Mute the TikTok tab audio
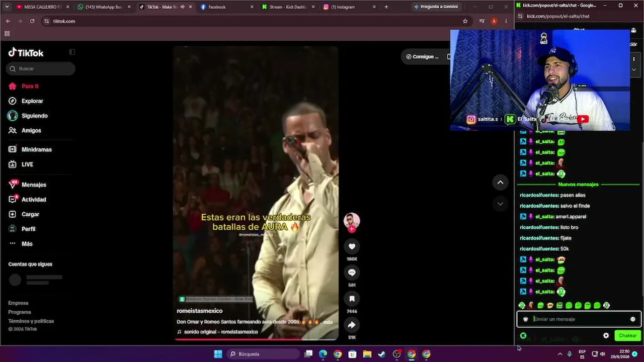This screenshot has width=644, height=362. coord(182,7)
